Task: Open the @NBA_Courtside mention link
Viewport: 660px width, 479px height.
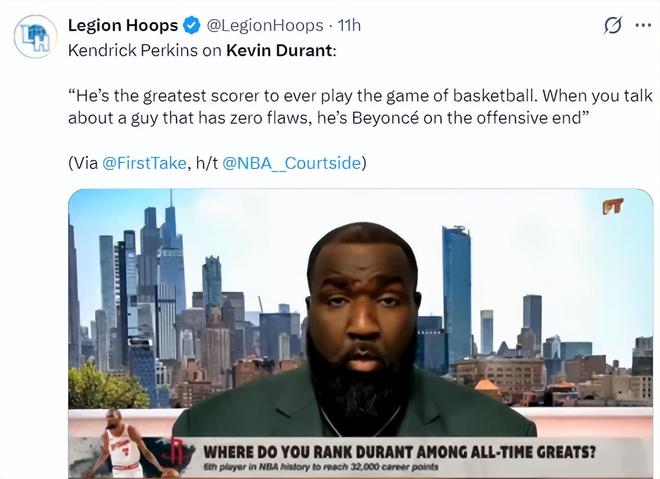Action: coord(291,163)
